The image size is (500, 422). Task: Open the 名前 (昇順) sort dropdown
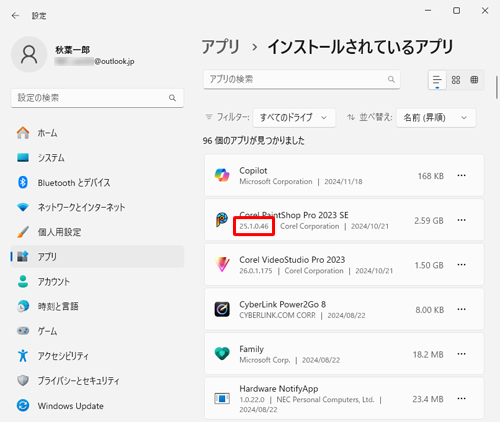coord(436,118)
